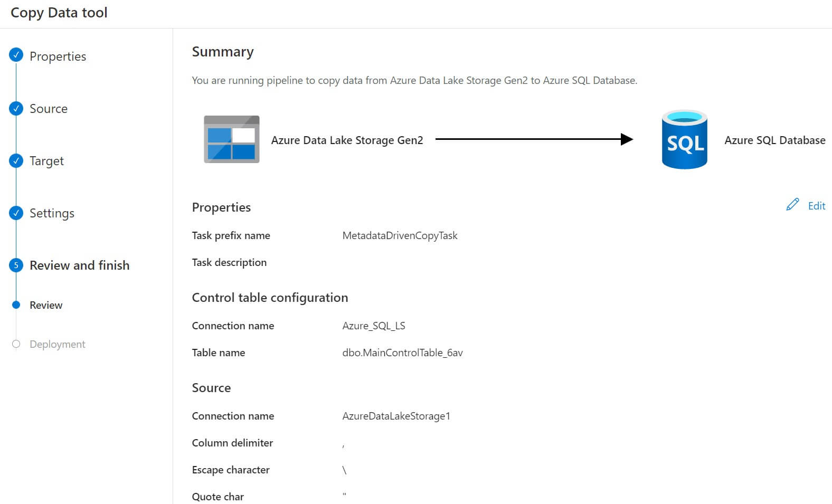Click the Source step checkmark icon

point(16,108)
